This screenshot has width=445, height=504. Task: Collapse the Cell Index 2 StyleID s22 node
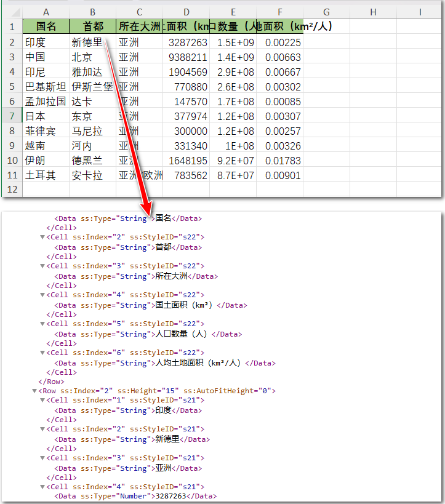[x=42, y=237]
